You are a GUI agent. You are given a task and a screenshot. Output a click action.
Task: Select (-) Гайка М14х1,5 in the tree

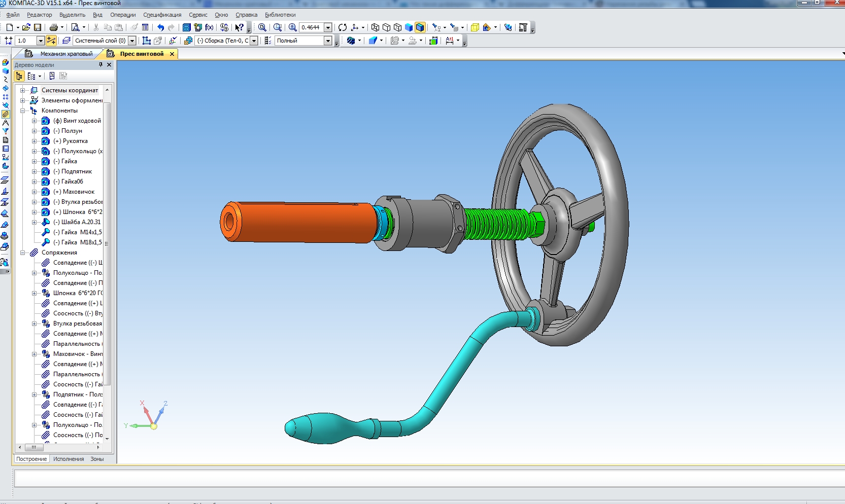tap(78, 232)
